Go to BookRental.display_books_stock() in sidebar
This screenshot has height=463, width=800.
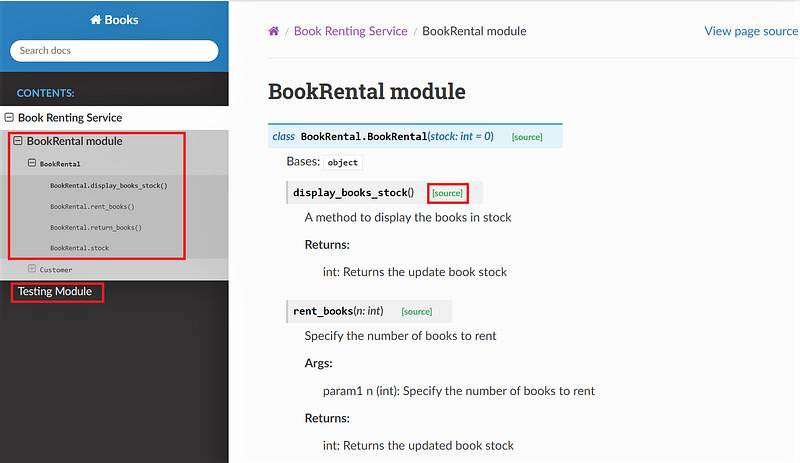[x=109, y=186]
